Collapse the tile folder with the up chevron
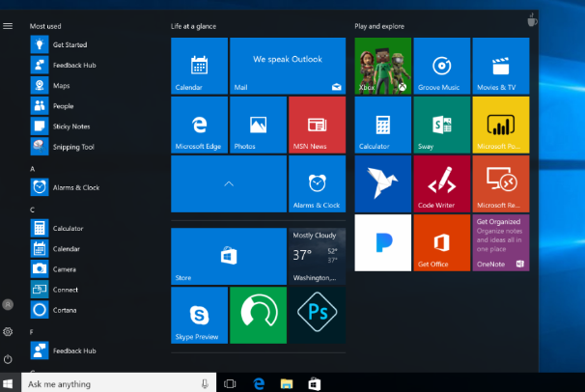 (x=228, y=183)
